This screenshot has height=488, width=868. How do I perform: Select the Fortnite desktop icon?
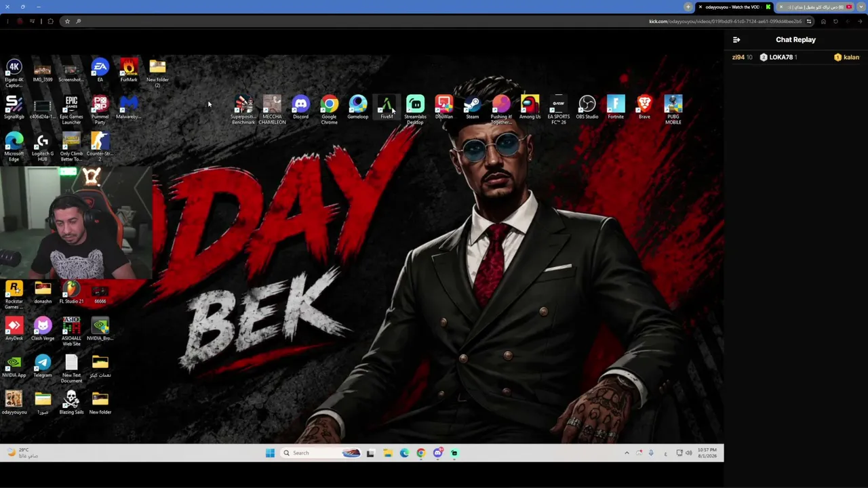coord(616,107)
